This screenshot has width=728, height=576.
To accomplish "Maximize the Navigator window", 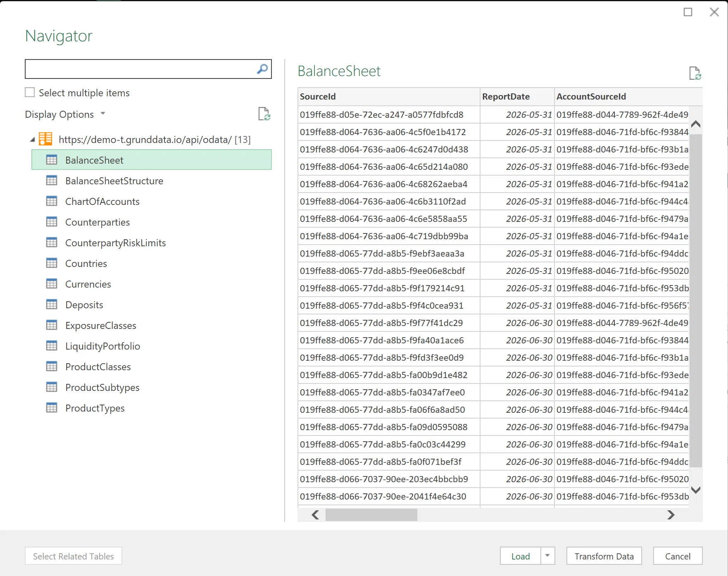I will pyautogui.click(x=688, y=12).
